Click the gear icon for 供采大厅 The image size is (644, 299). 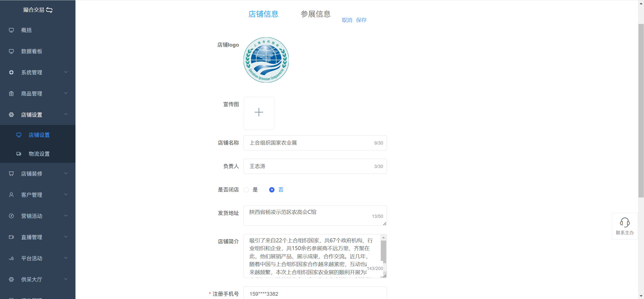[11, 280]
